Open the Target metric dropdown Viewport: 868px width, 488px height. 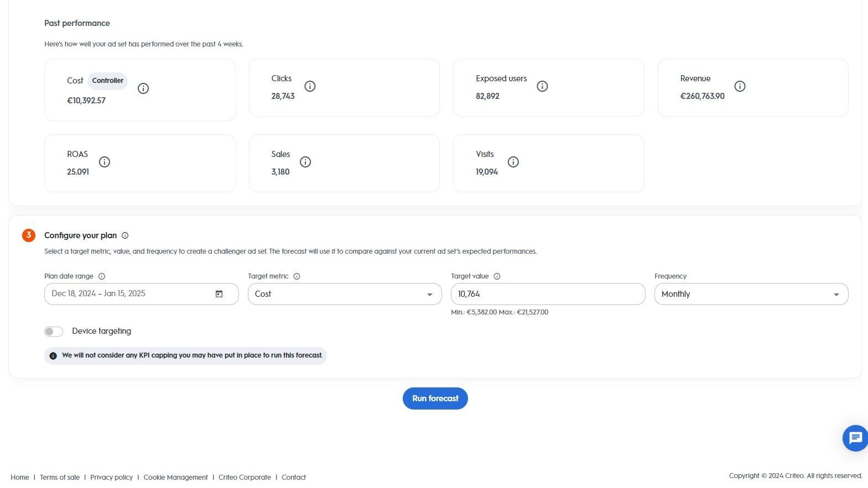coord(344,294)
